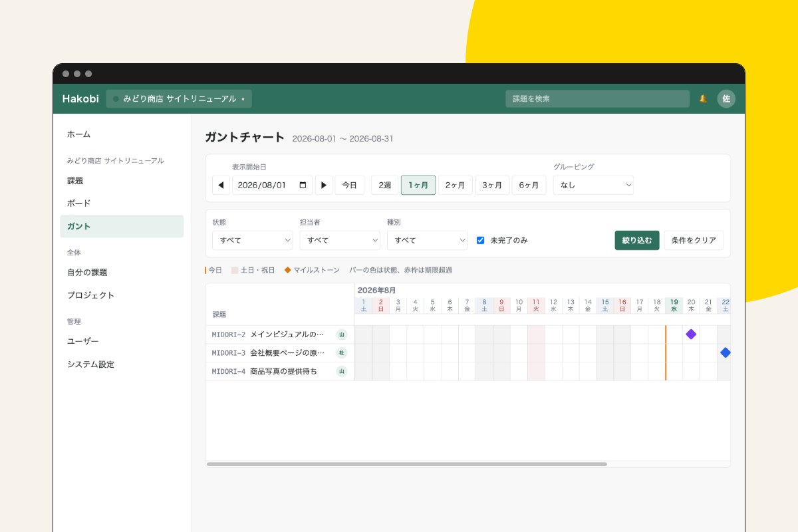Click the blue milestone diamond for MIDORI-3

point(726,352)
